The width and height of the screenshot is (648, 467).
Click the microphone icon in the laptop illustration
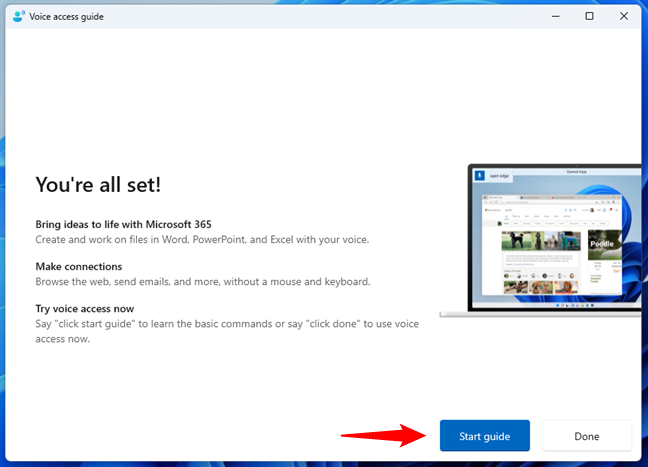[x=479, y=175]
